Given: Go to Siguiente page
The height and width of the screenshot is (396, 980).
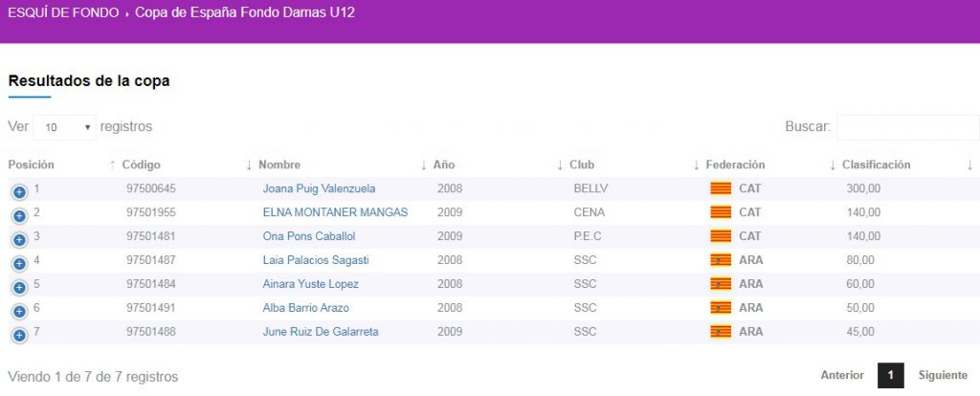Looking at the screenshot, I should pos(943,376).
